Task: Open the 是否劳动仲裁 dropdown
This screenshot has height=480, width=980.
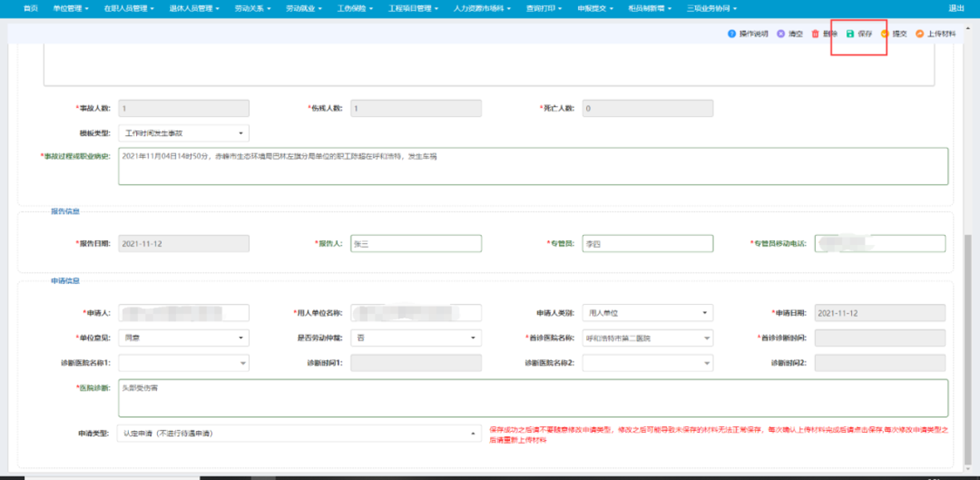Action: (x=473, y=338)
